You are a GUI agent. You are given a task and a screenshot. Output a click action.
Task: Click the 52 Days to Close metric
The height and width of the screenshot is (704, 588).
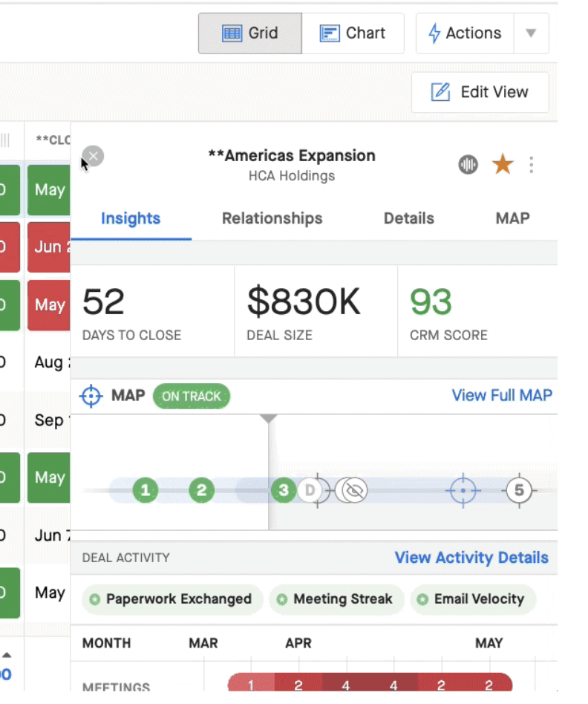coord(152,312)
